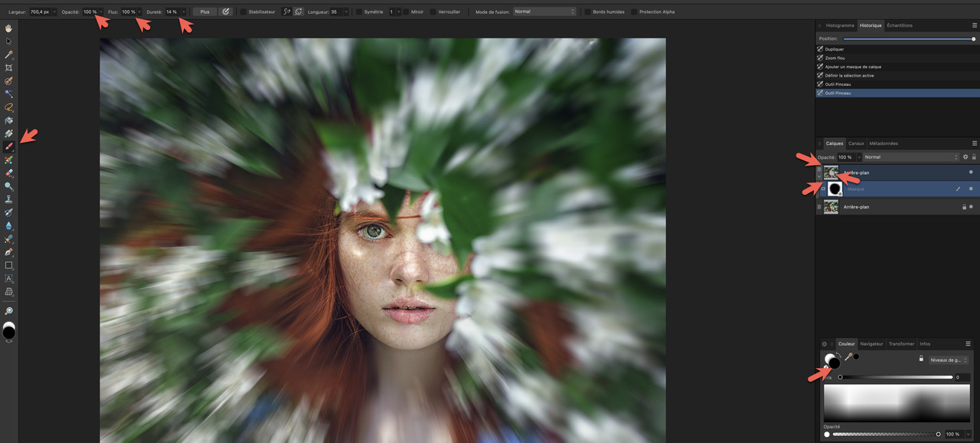
Task: Select the View (hand) tool
Action: (x=9, y=29)
